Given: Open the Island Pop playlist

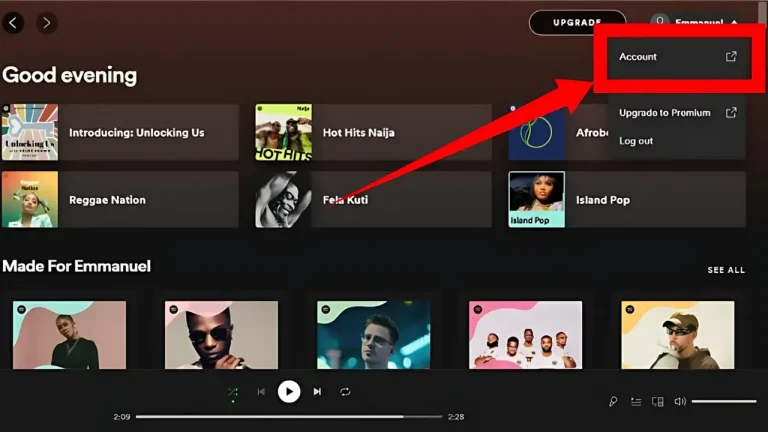Looking at the screenshot, I should [x=627, y=199].
